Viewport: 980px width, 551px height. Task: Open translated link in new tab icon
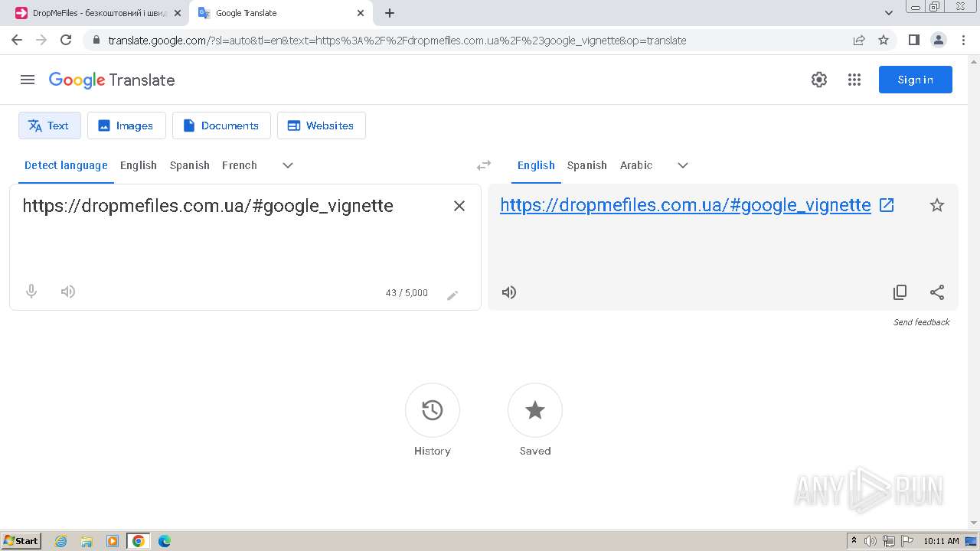pos(887,205)
